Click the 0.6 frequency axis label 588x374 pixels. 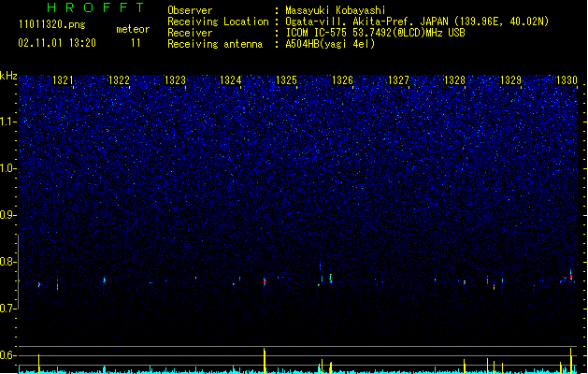point(8,355)
